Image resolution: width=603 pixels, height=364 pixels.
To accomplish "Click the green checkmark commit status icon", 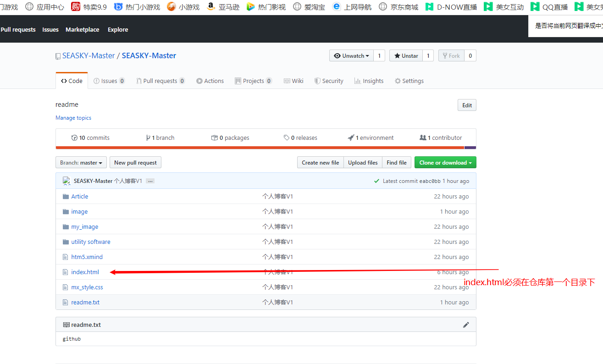I will coord(377,181).
